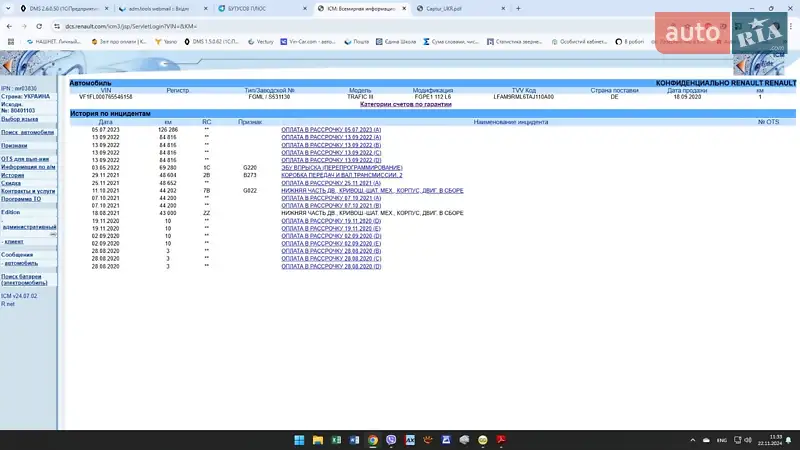Launch Excel from the taskbar
This screenshot has width=800, height=450.
click(x=336, y=440)
